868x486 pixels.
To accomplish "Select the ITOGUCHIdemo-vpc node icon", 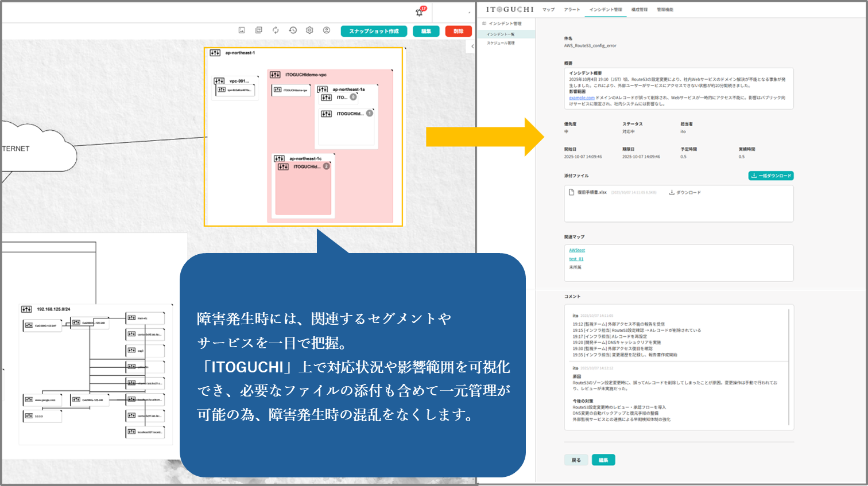I will click(x=276, y=75).
